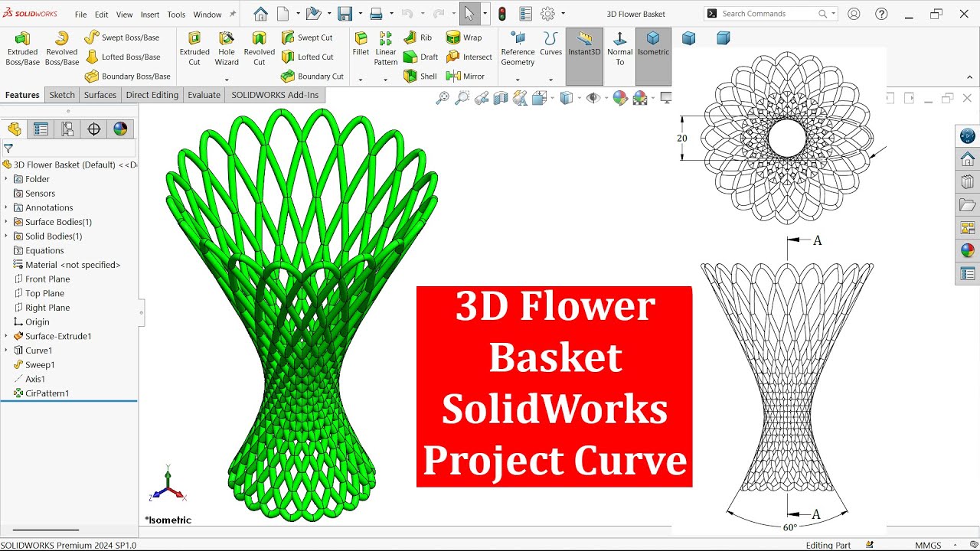Open Direct Editing tab
The image size is (980, 551).
(152, 95)
